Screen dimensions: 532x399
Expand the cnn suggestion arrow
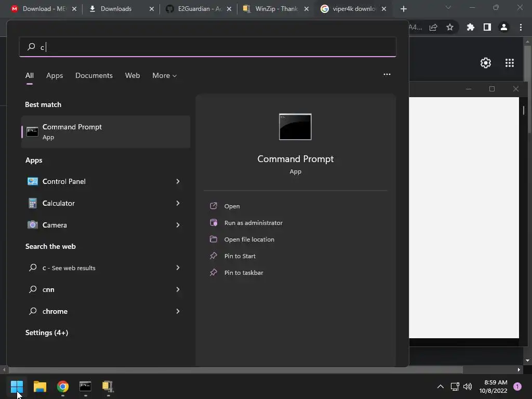point(178,289)
